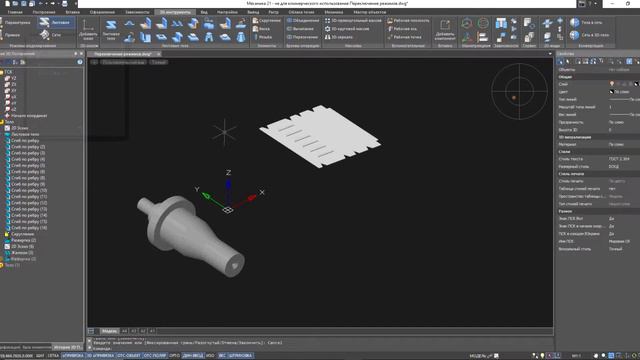Toggle ШТРИХОВКА in status bar
Viewport: 640px width, 360px height.
coord(240,356)
